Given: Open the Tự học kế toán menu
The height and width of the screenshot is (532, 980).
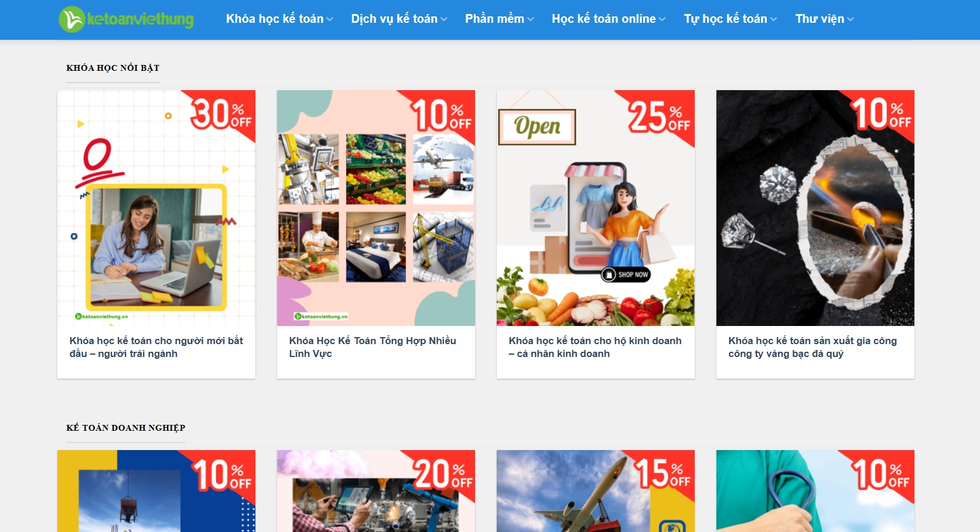Looking at the screenshot, I should (x=725, y=19).
